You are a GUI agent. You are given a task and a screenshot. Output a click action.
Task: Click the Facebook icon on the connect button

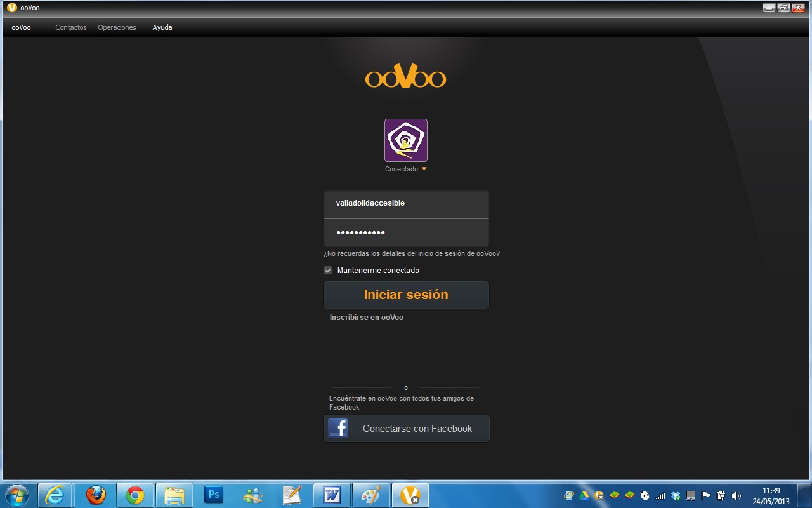point(338,428)
